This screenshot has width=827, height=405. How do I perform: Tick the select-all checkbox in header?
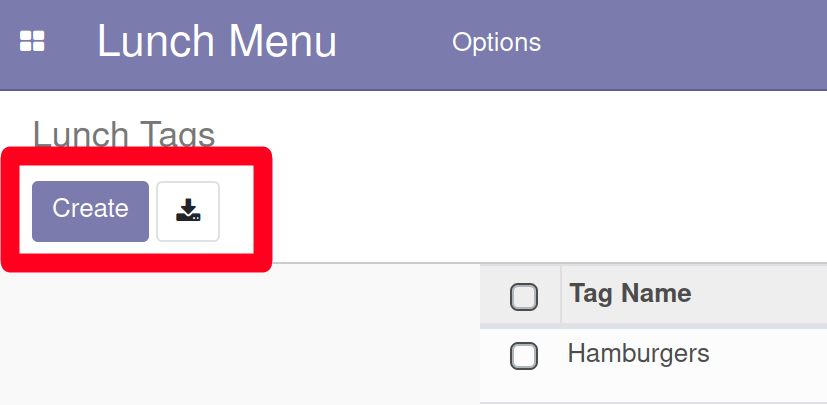(x=524, y=297)
